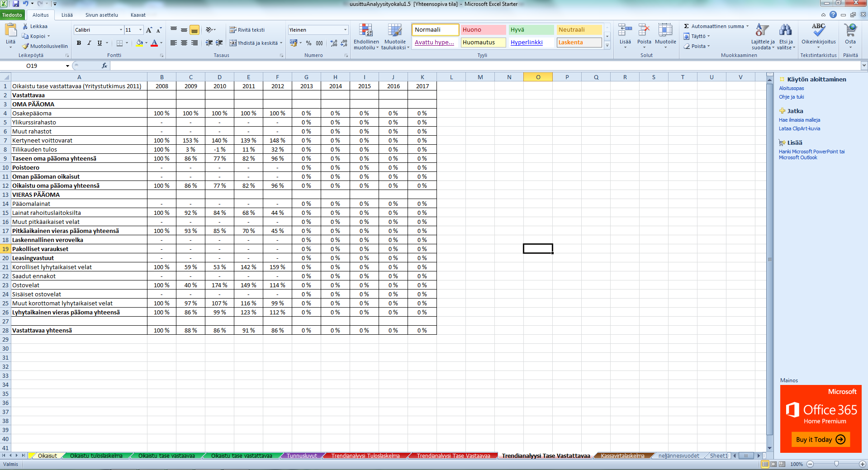The height and width of the screenshot is (470, 868).
Task: Align cell text right
Action: pyautogui.click(x=194, y=43)
